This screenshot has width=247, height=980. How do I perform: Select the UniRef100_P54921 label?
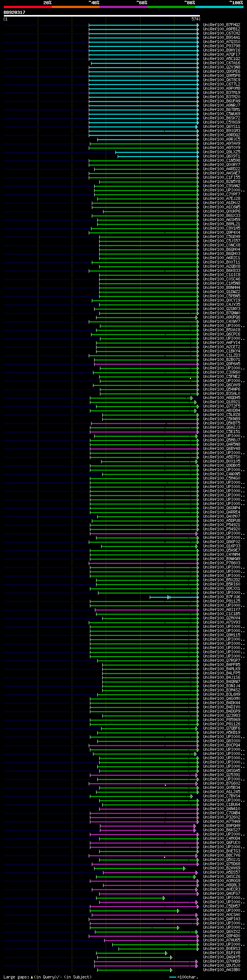(x=222, y=525)
